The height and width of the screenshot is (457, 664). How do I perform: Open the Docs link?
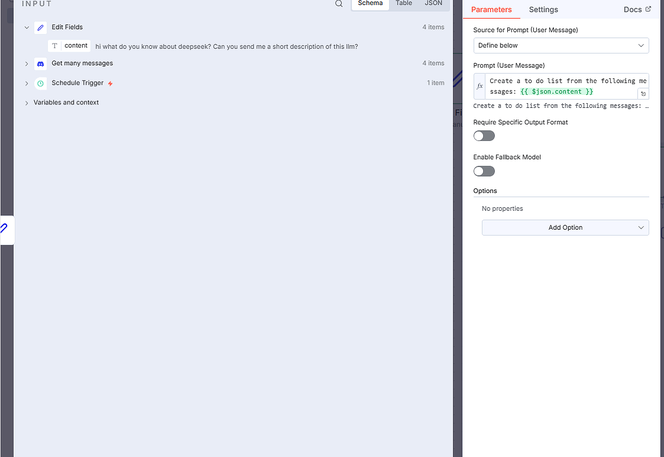(x=636, y=10)
